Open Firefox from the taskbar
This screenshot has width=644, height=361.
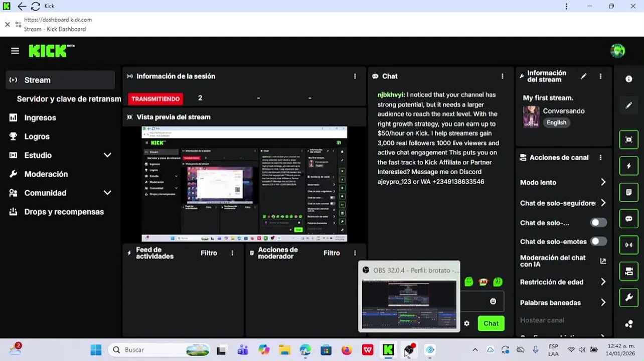347,350
